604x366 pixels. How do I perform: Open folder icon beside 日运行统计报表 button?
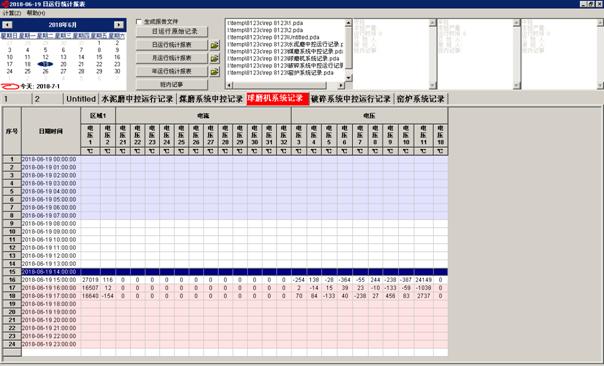[x=215, y=45]
